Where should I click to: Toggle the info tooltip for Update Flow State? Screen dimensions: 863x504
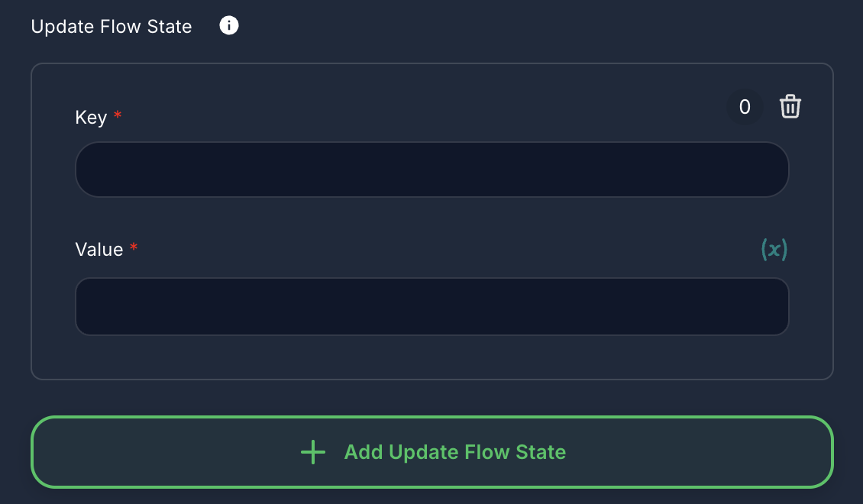pyautogui.click(x=228, y=25)
